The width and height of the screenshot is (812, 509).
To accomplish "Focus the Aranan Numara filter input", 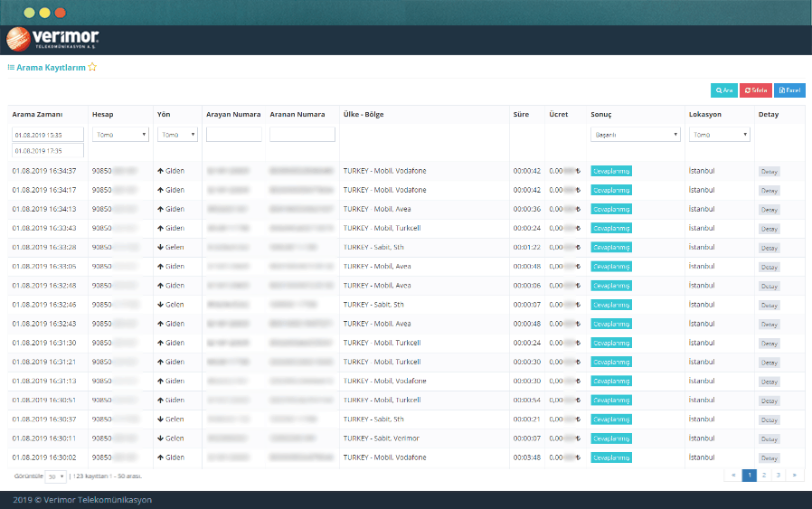I will coord(302,135).
